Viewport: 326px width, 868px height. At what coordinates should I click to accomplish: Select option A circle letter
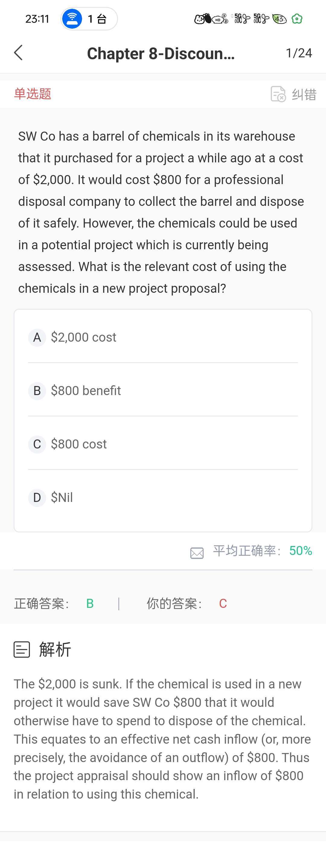(37, 337)
